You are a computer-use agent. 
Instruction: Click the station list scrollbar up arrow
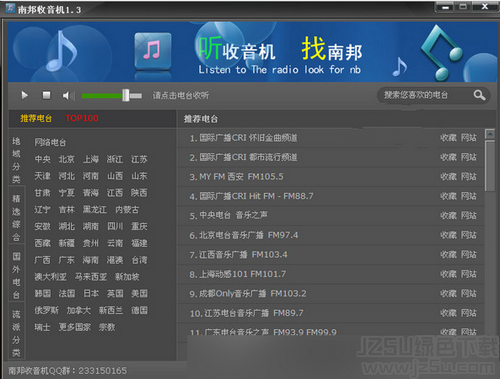pos(490,134)
